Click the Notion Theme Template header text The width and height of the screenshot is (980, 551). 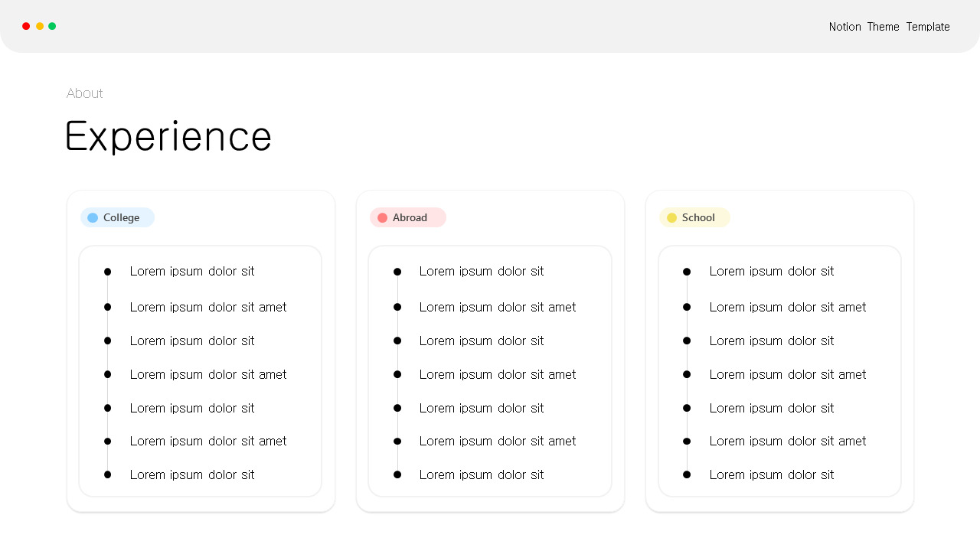[889, 27]
